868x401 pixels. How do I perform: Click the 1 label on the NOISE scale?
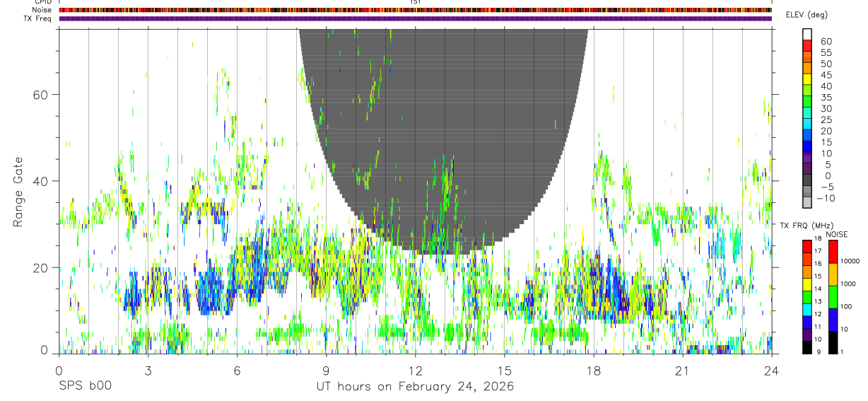click(x=843, y=351)
